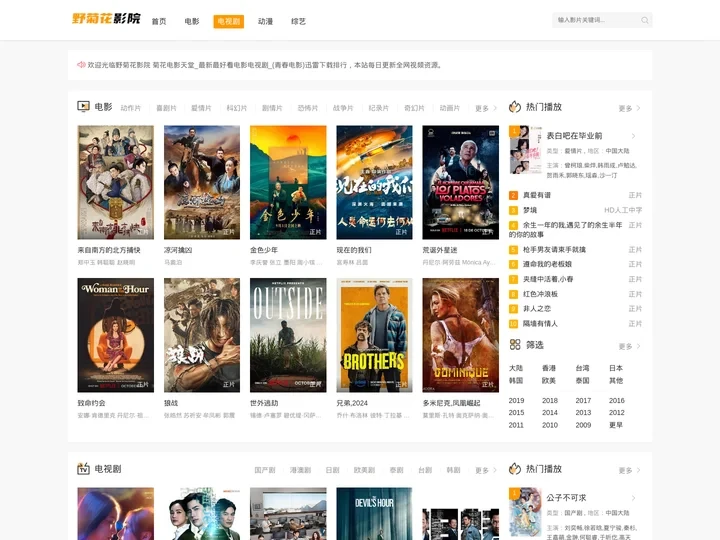Switch to the 动漫 navigation tab
Image resolution: width=720 pixels, height=540 pixels.
[x=265, y=21]
